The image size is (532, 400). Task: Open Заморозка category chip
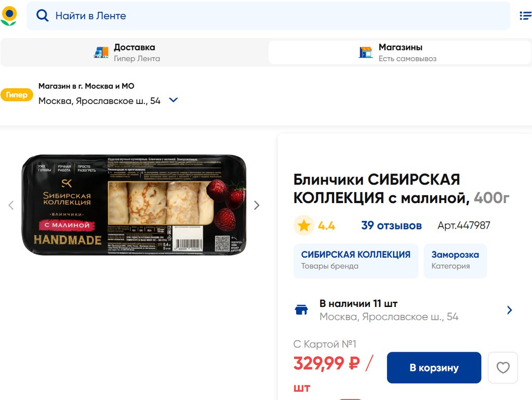coord(455,261)
